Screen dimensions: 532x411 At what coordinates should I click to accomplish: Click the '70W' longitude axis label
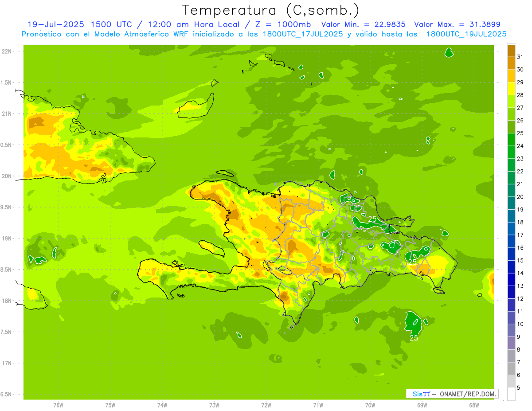tap(370, 405)
